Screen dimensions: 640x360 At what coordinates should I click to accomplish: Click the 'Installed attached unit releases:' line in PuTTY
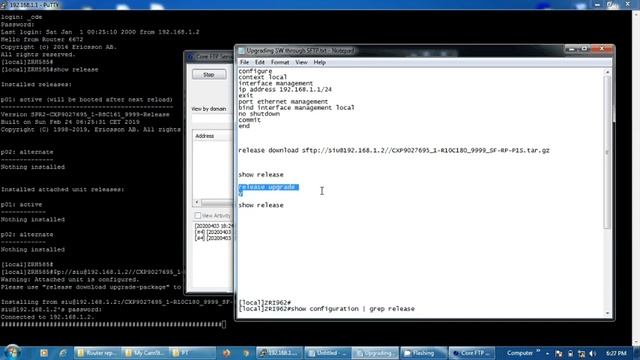point(62,189)
